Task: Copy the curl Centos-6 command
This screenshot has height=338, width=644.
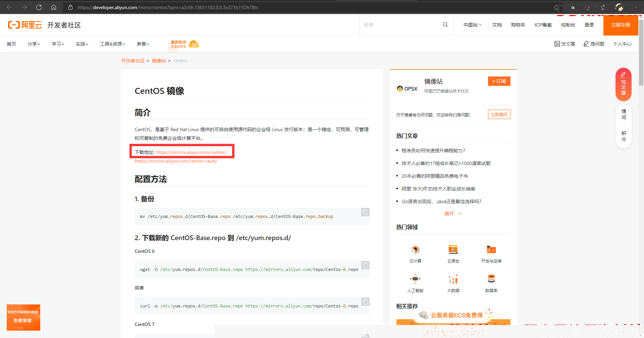Action: point(365,302)
